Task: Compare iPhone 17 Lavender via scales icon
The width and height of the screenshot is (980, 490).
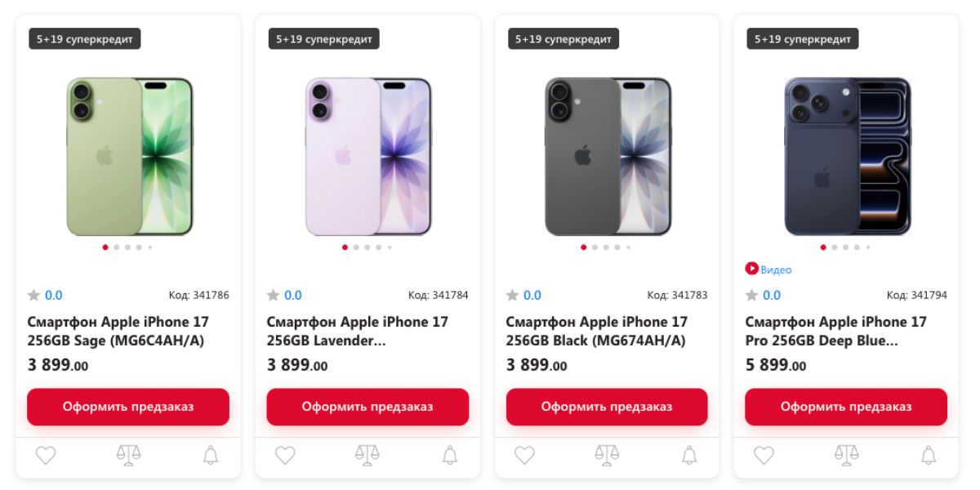Action: coord(367,455)
